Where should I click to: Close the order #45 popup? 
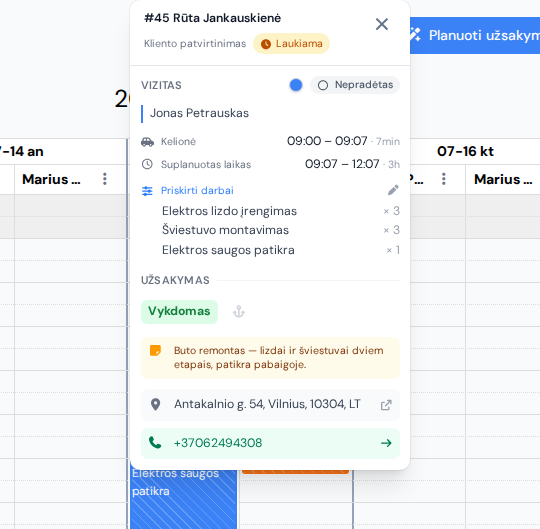coord(382,24)
